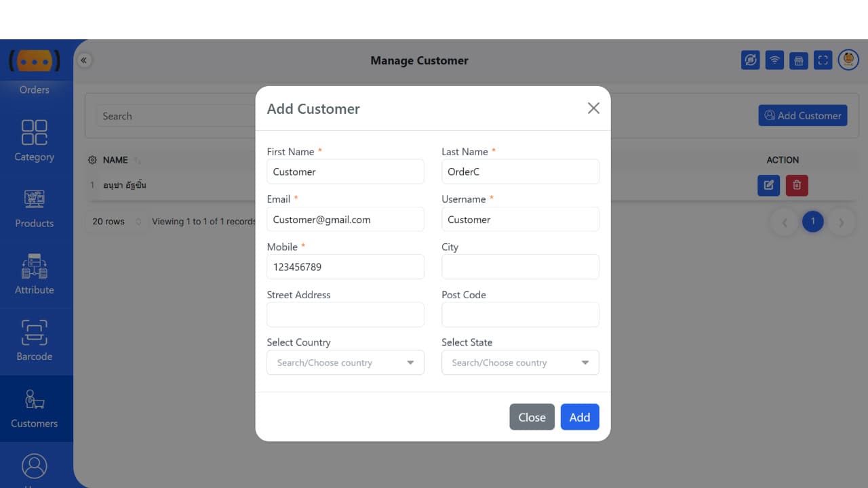Click the blue edit pencil icon
Viewport: 868px width, 488px height.
768,185
